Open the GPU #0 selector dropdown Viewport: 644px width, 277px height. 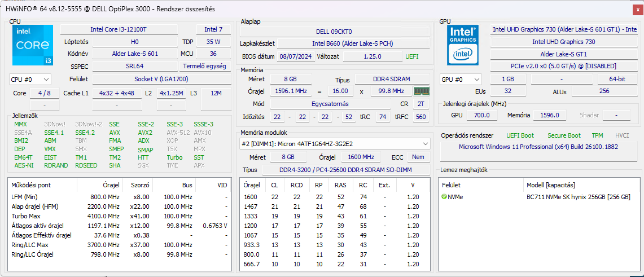pos(461,79)
